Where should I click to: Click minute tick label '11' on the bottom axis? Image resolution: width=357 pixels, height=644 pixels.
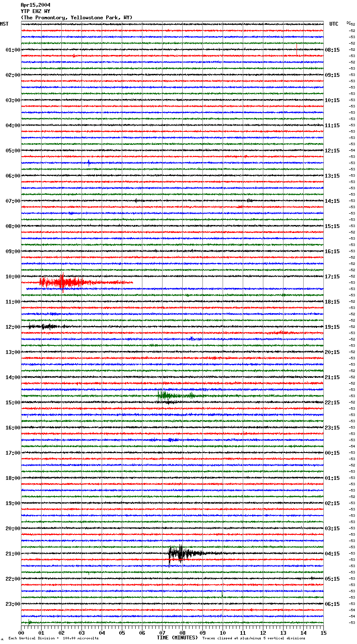coord(243,633)
